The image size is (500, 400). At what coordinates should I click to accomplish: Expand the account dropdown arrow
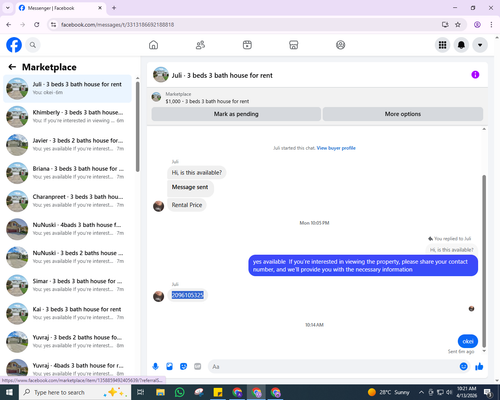pyautogui.click(x=480, y=45)
